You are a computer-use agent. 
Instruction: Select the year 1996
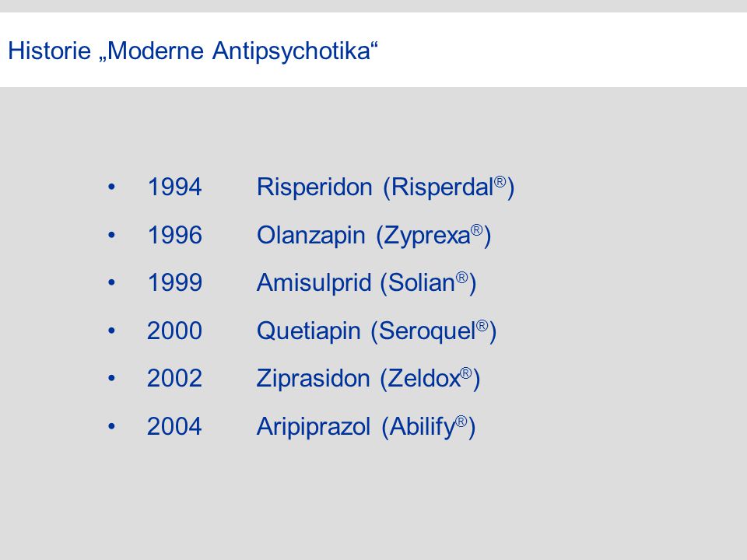(x=175, y=235)
